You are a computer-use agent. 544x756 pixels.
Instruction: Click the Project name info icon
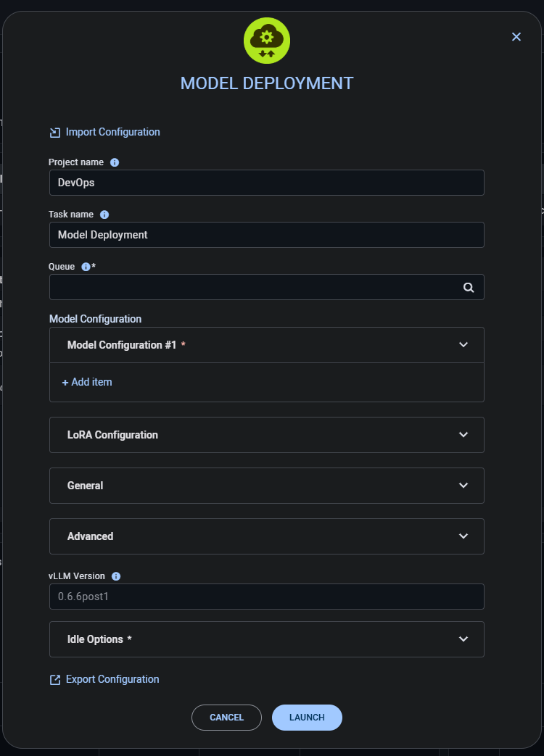114,162
